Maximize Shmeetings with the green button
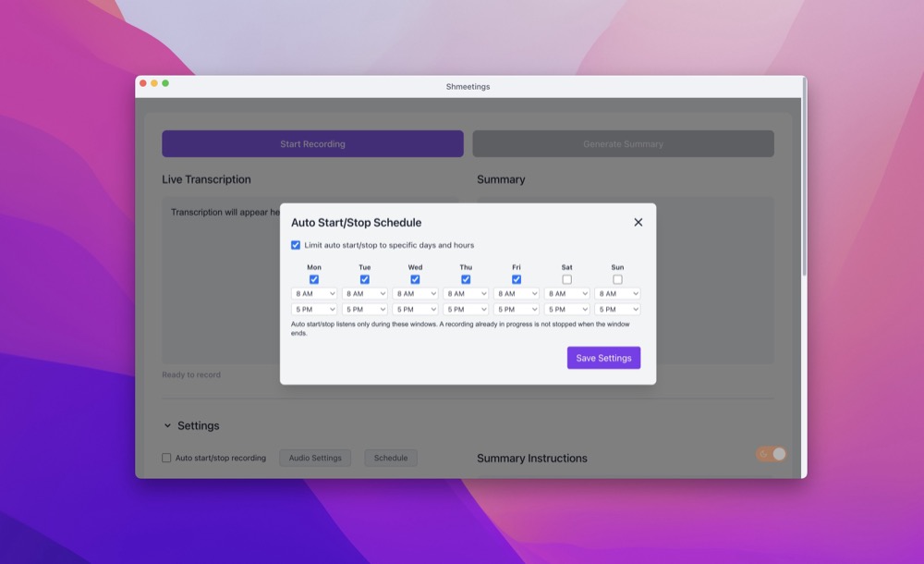This screenshot has width=924, height=564. pyautogui.click(x=165, y=83)
